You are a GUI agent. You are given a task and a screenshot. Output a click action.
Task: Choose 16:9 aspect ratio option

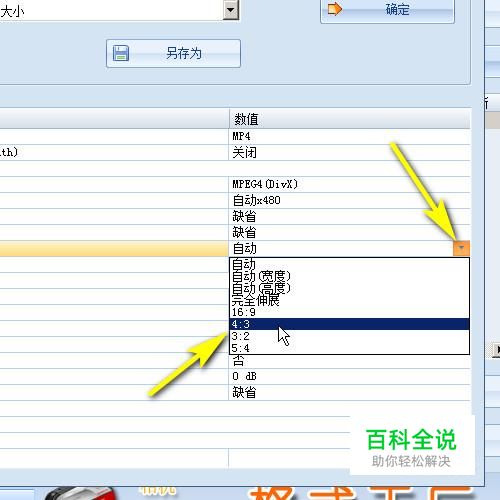[349, 312]
